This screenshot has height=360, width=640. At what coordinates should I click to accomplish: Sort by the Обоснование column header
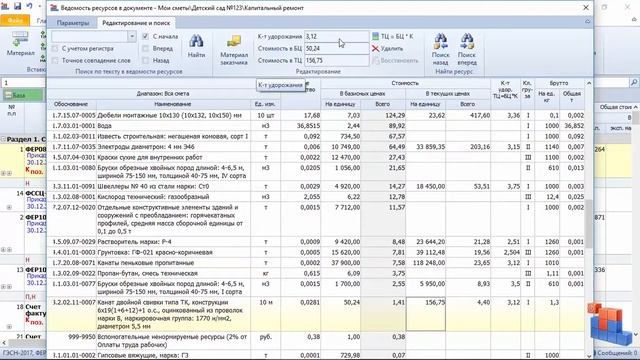click(71, 104)
